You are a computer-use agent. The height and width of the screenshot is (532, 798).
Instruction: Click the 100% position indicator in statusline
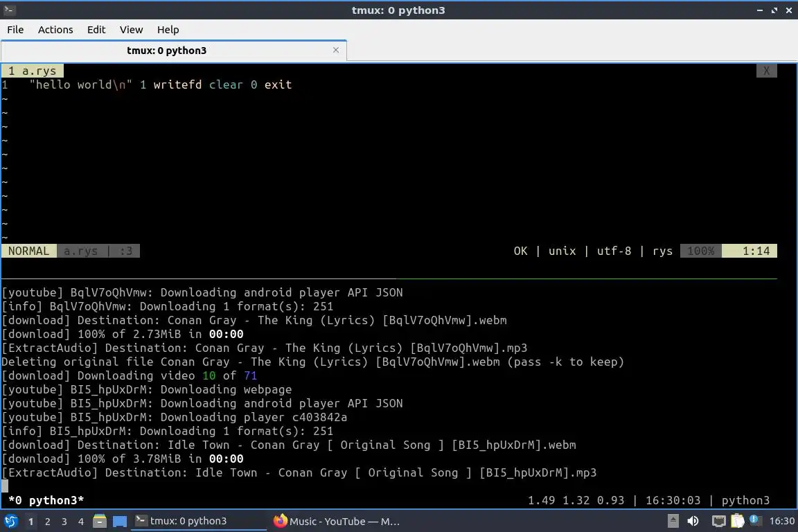click(701, 251)
